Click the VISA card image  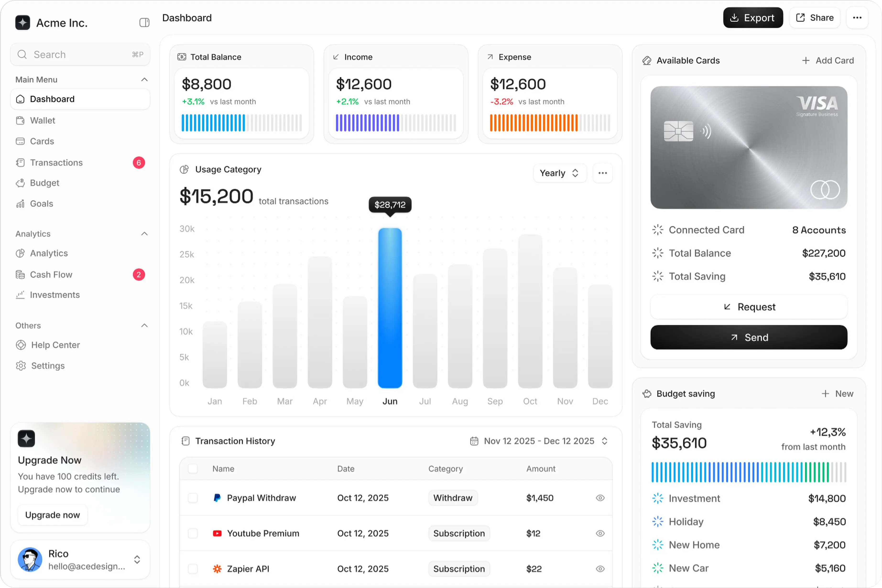(749, 147)
